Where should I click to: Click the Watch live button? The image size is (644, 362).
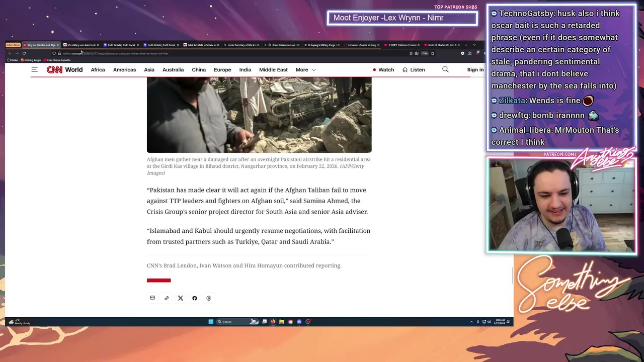coord(383,70)
